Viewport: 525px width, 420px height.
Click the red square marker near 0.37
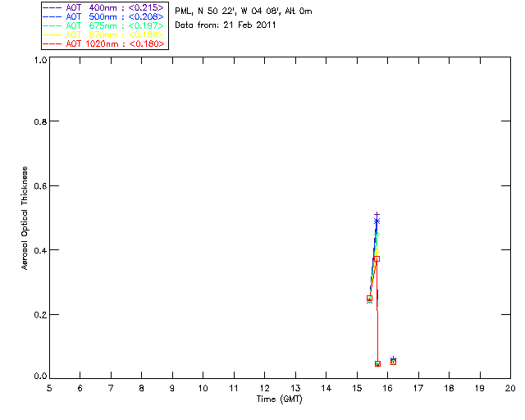coord(377,259)
